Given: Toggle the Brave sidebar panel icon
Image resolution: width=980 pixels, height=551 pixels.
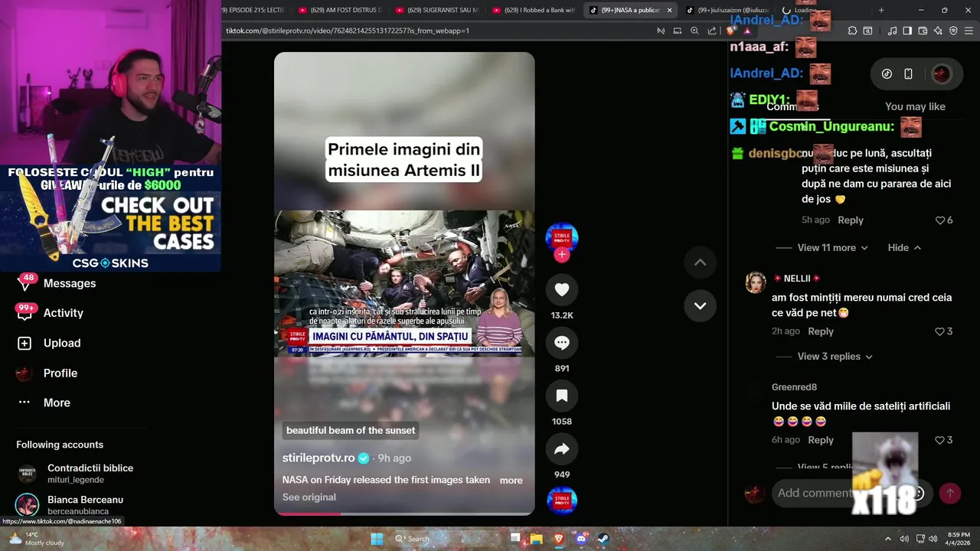Looking at the screenshot, I should click(x=907, y=31).
